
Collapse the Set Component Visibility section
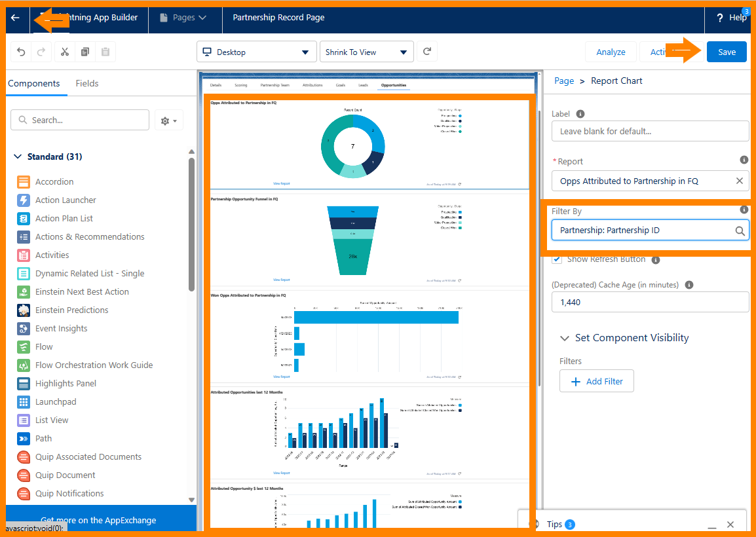point(564,338)
